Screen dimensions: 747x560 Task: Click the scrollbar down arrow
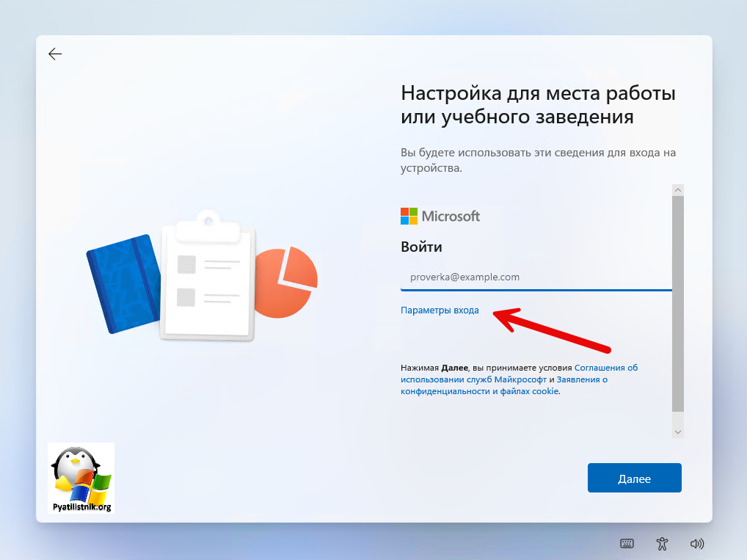(x=677, y=432)
